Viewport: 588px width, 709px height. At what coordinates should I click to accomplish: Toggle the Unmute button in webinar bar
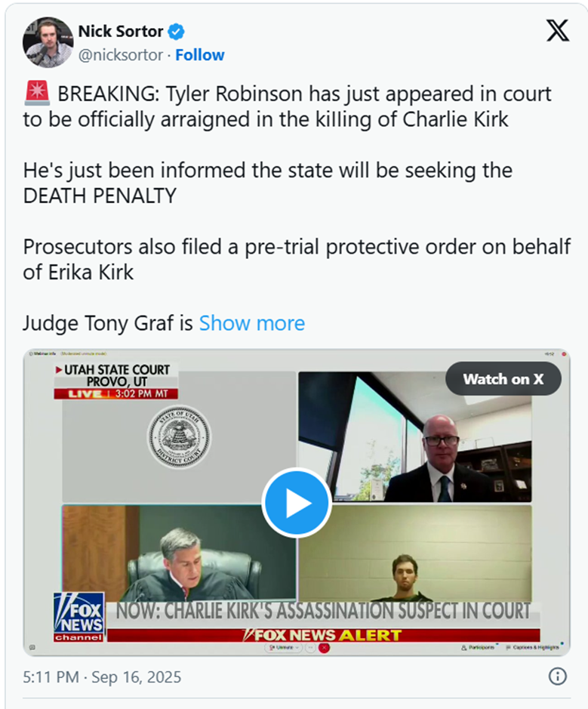point(281,648)
